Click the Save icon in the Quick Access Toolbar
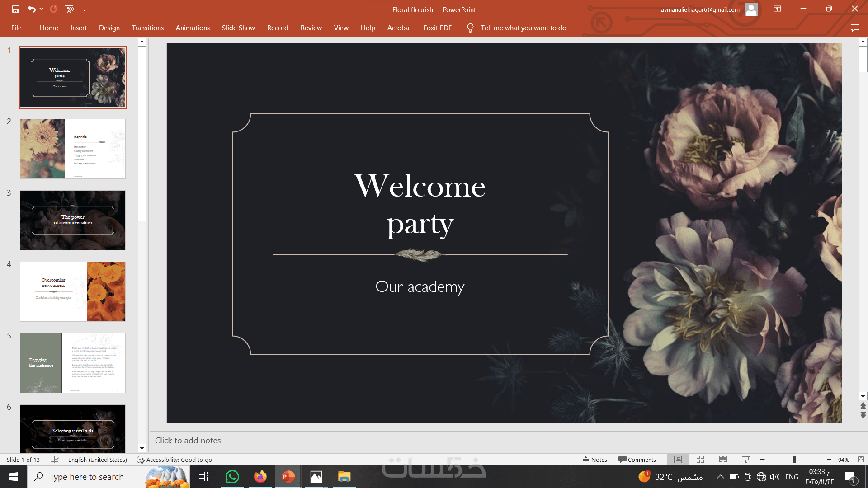This screenshot has width=868, height=488. [x=16, y=9]
